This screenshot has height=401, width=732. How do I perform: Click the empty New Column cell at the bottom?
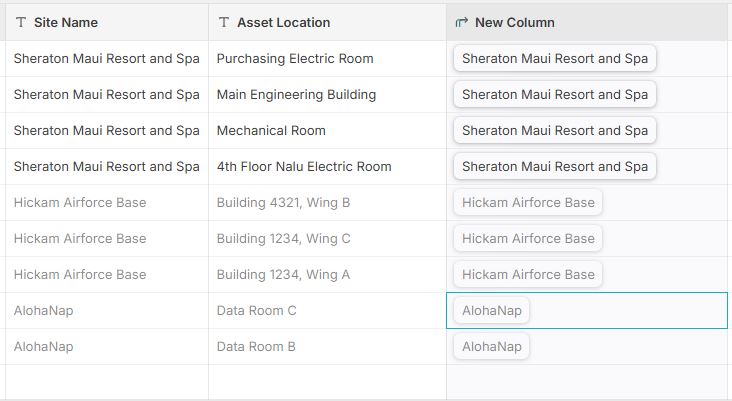(587, 382)
